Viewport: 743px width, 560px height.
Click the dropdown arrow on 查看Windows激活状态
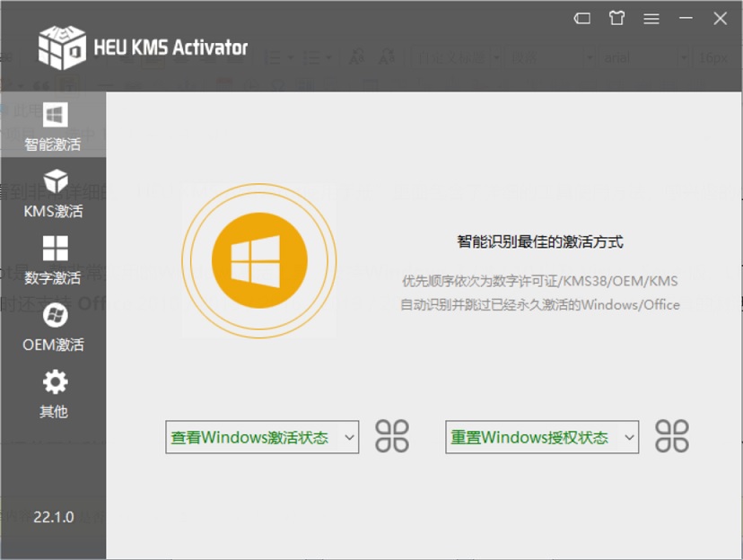(x=350, y=437)
